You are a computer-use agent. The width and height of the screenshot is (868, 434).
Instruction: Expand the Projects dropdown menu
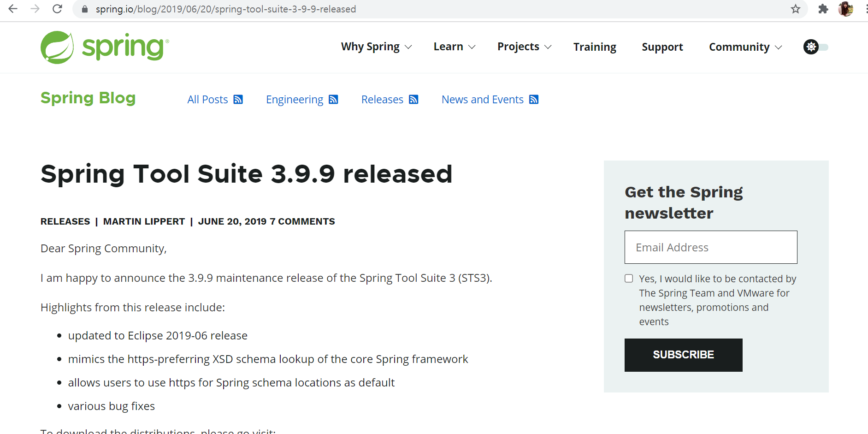[525, 47]
